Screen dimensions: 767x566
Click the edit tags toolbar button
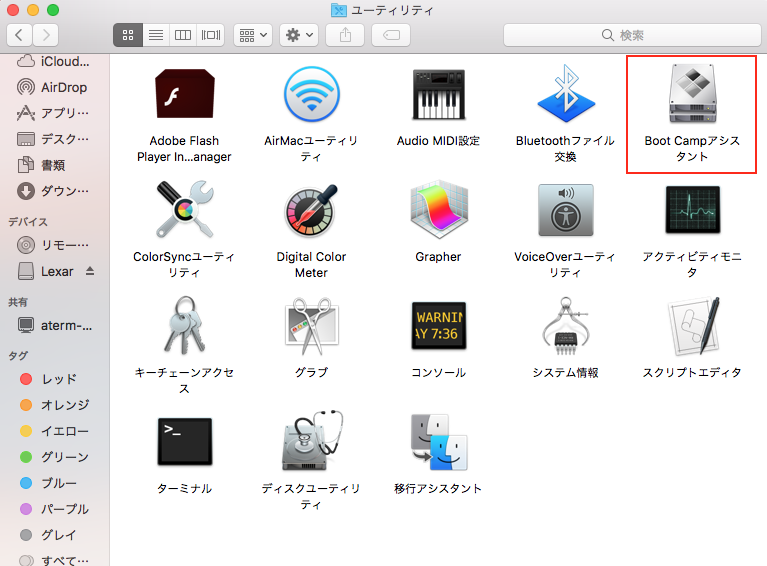391,35
